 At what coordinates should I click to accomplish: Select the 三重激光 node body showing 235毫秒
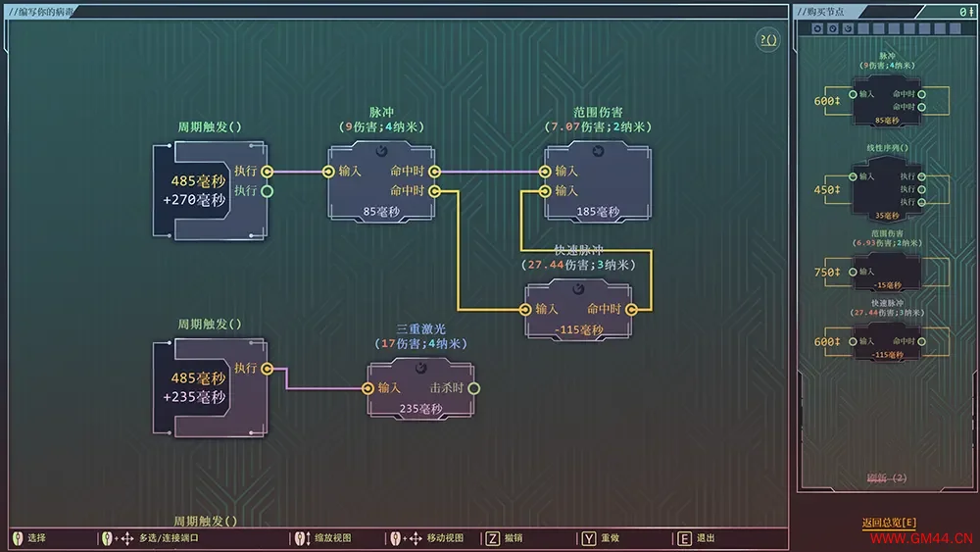coord(421,389)
